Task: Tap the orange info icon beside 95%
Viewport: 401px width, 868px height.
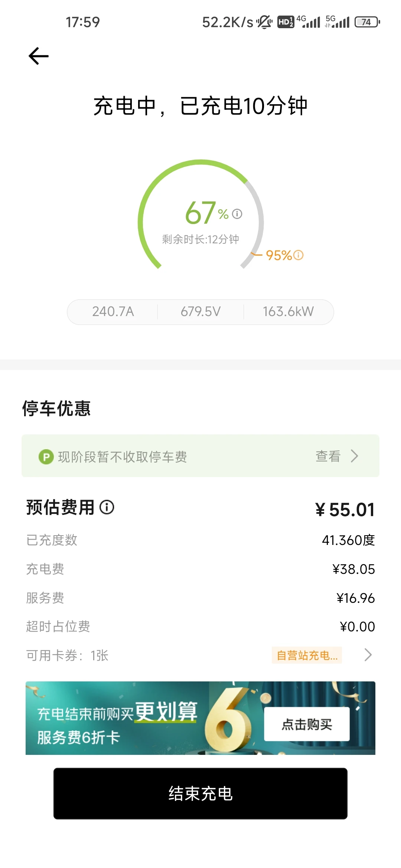Action: pos(298,255)
